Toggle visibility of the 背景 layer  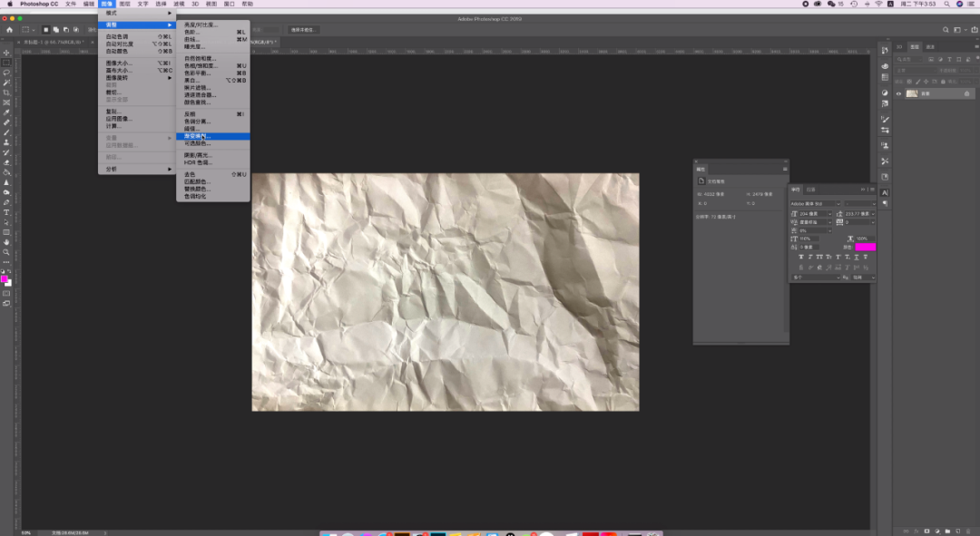[x=899, y=93]
